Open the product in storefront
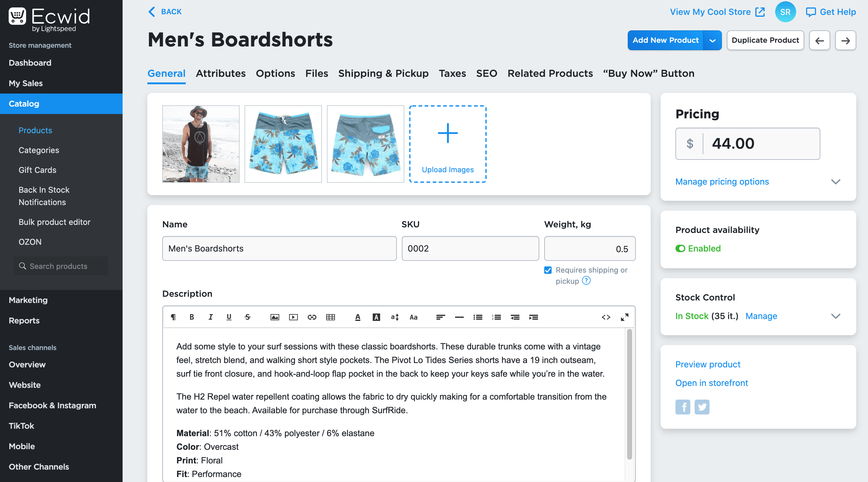The image size is (868, 482). pos(711,383)
